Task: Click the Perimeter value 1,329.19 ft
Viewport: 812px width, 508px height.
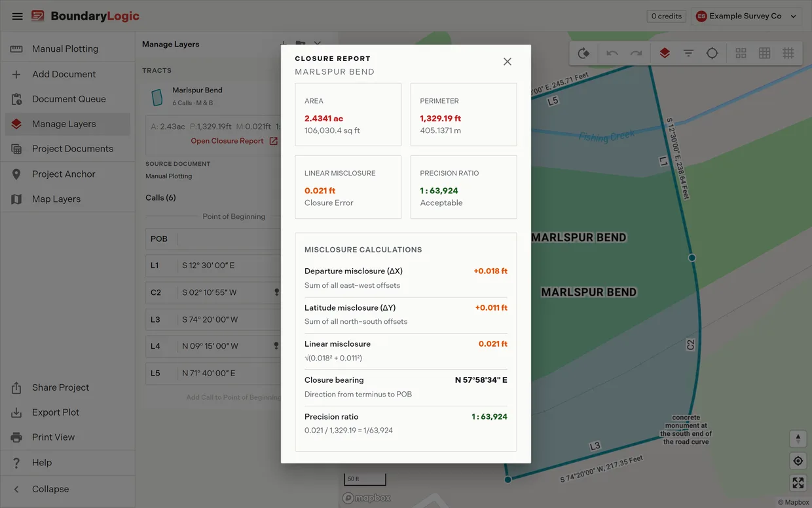Action: pyautogui.click(x=441, y=119)
